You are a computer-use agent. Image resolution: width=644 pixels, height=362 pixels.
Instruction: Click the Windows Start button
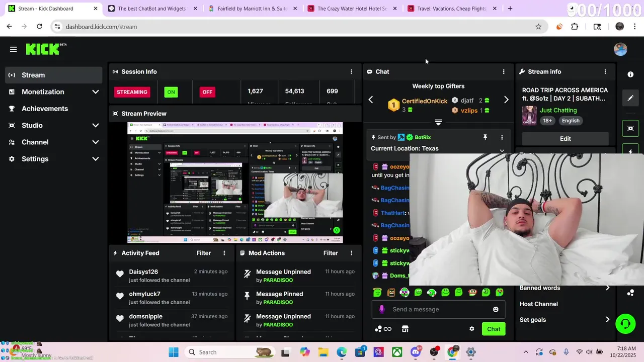[174, 352]
